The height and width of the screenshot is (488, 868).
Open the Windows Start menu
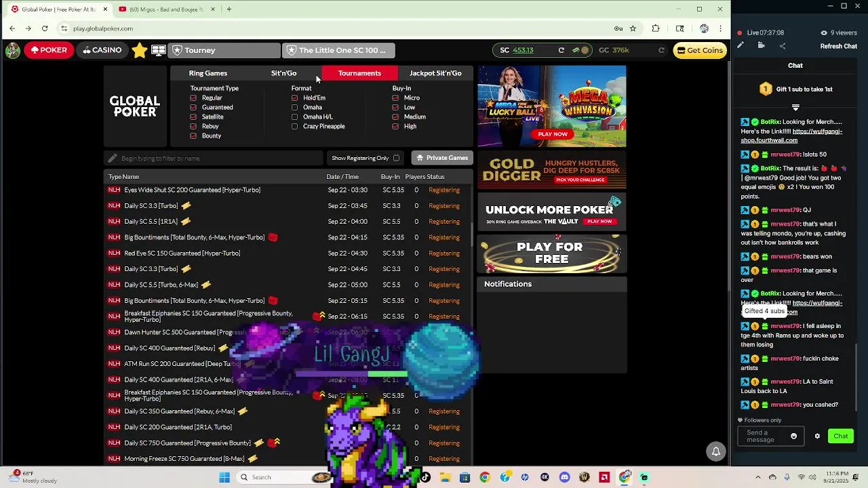(x=224, y=477)
